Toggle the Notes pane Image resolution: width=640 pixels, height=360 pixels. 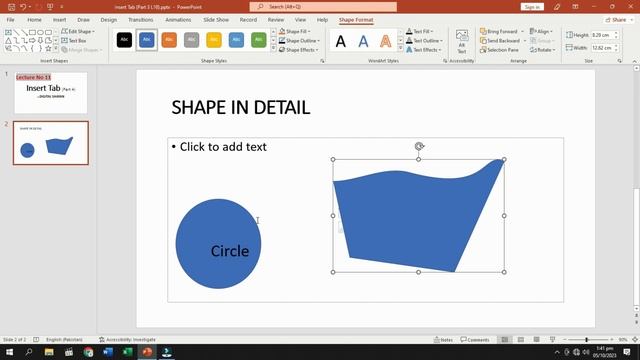pos(443,340)
